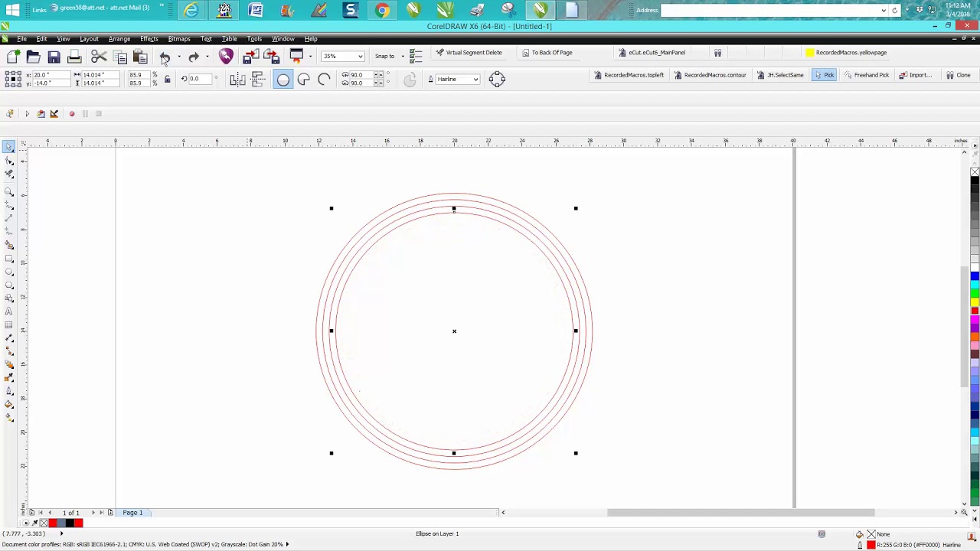This screenshot has height=551, width=980.
Task: Pick the black swatch in document palette
Action: [x=70, y=523]
